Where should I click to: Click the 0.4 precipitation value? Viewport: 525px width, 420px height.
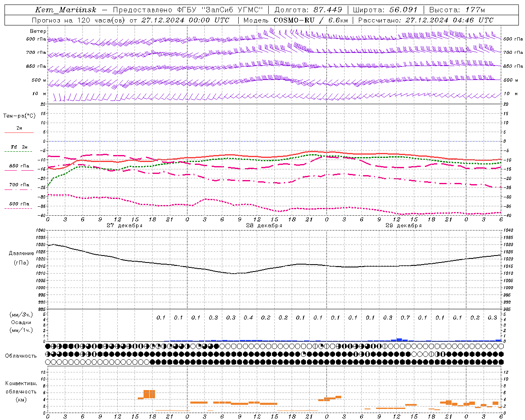[248, 318]
